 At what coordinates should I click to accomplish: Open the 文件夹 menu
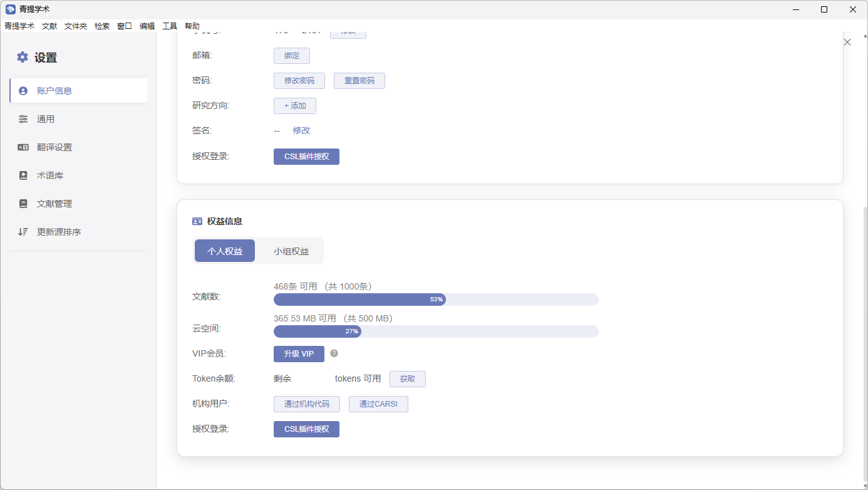76,26
